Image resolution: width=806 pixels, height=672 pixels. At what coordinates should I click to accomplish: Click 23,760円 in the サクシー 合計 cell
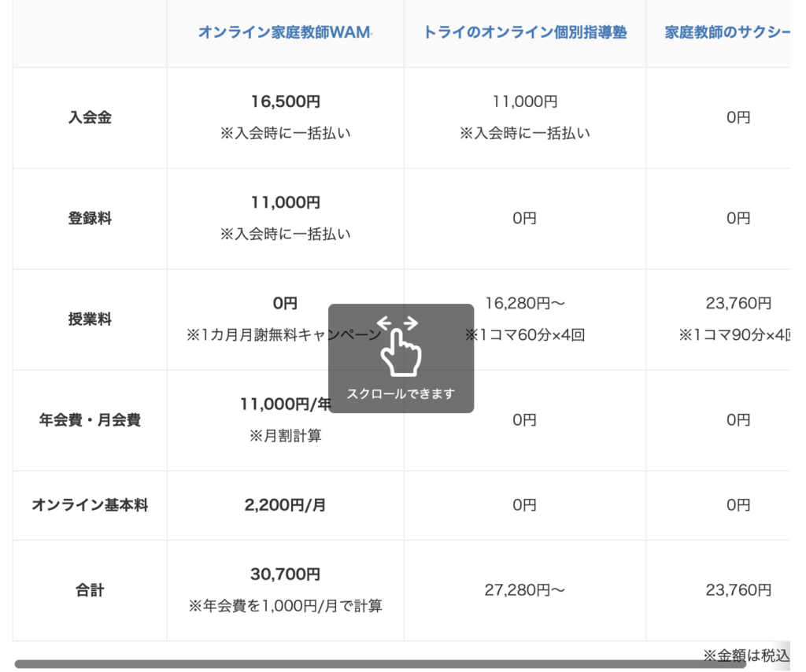pos(738,590)
